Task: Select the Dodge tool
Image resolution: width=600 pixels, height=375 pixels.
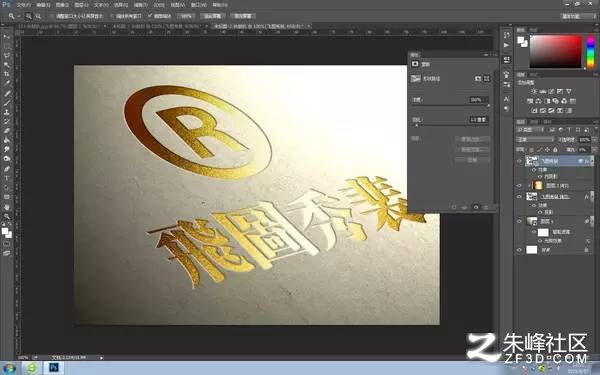Action: coord(7,158)
